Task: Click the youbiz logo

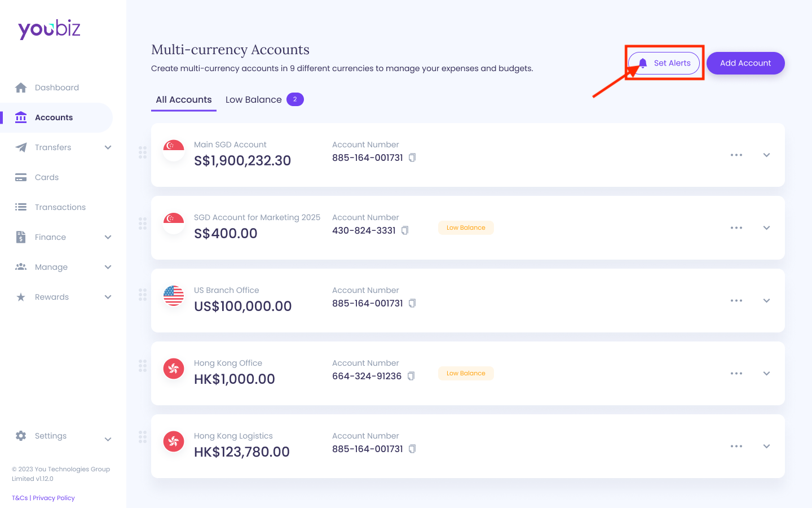Action: (49, 28)
